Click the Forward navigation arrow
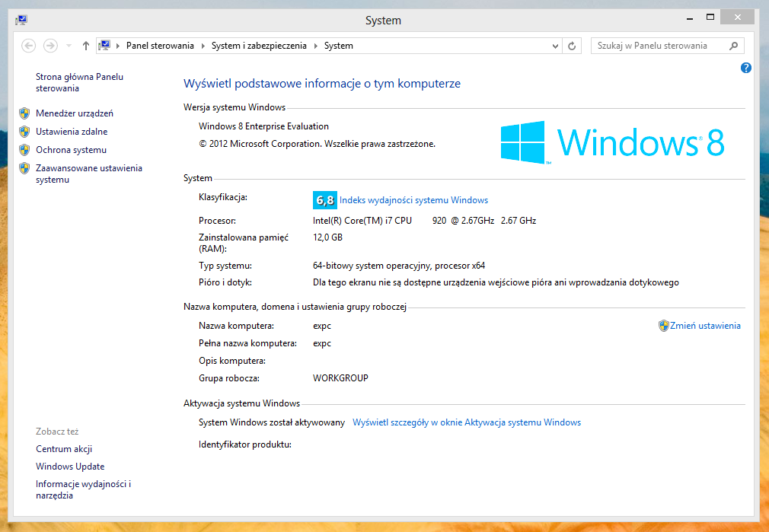 50,46
